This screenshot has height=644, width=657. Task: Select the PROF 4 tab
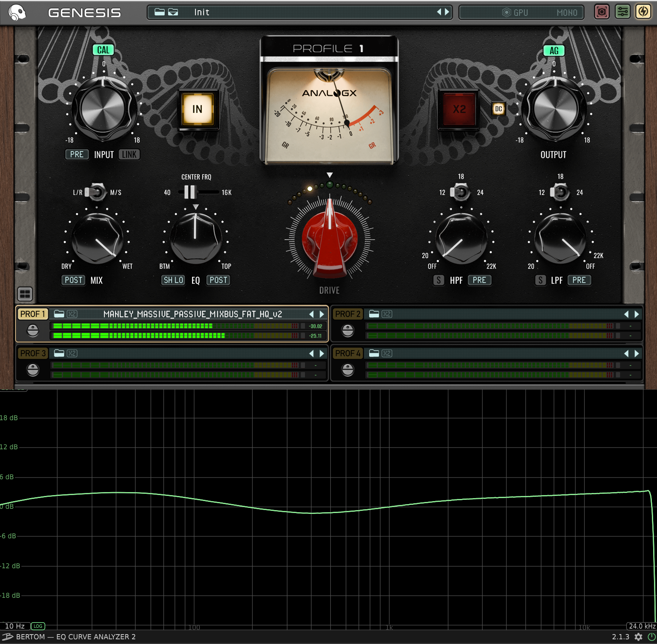pos(347,353)
